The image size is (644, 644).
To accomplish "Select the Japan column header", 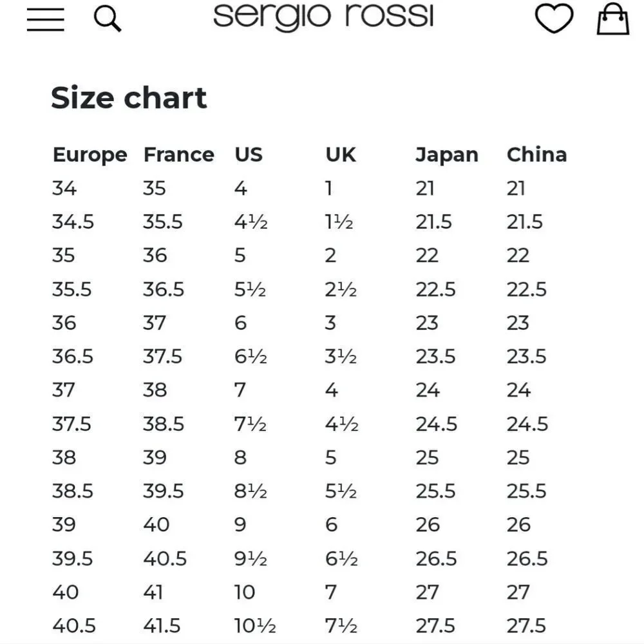I will (447, 156).
